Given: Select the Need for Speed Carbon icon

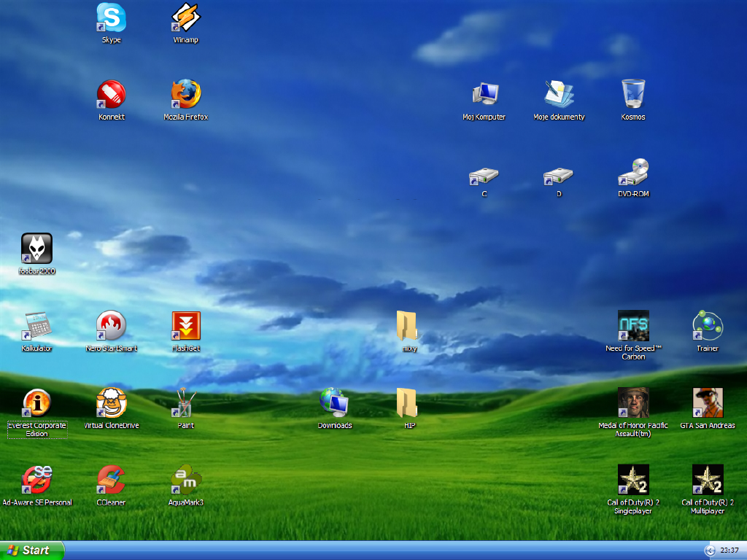Looking at the screenshot, I should coord(633,326).
